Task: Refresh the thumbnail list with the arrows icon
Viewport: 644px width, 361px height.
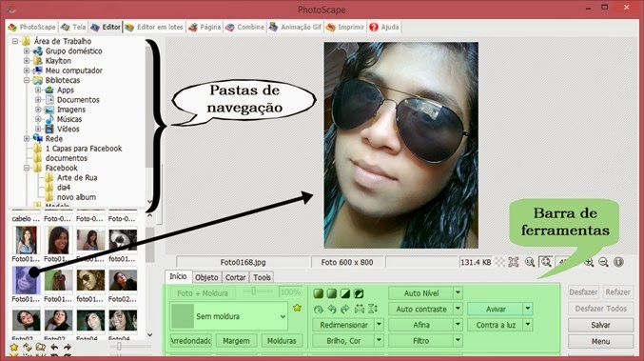Action: (27, 348)
